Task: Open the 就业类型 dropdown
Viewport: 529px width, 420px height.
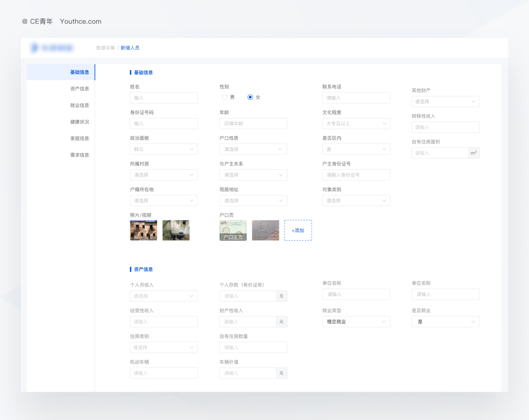Action: coord(356,322)
